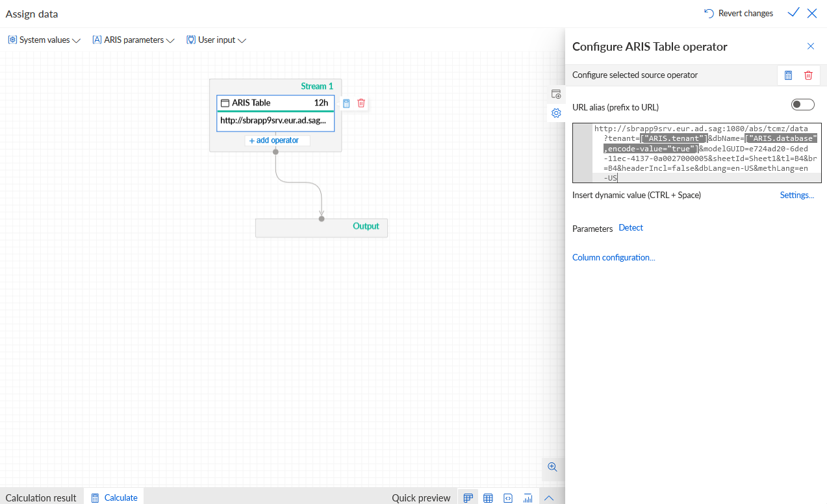Click the red trash icon in configuration panel header
The height and width of the screenshot is (504, 827).
coord(808,75)
